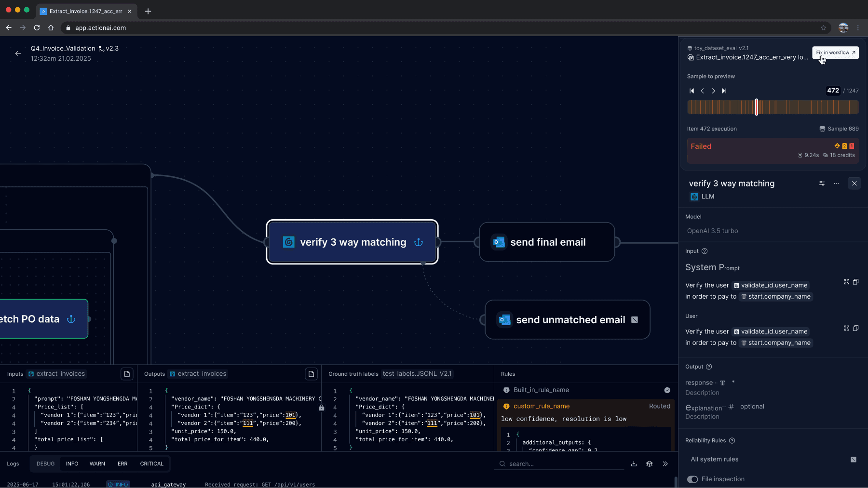Collapse the logs panel with double chevron

[665, 464]
